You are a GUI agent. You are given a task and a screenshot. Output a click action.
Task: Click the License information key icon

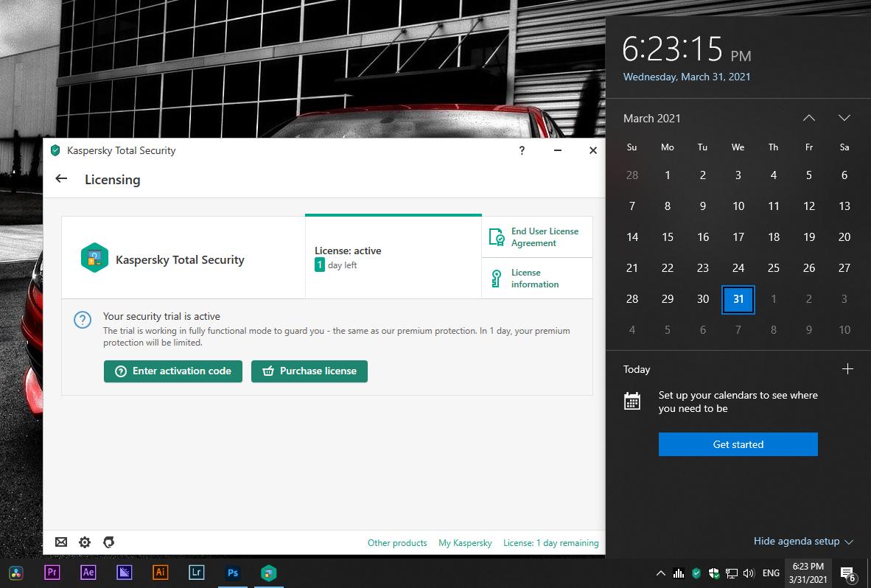(x=496, y=279)
